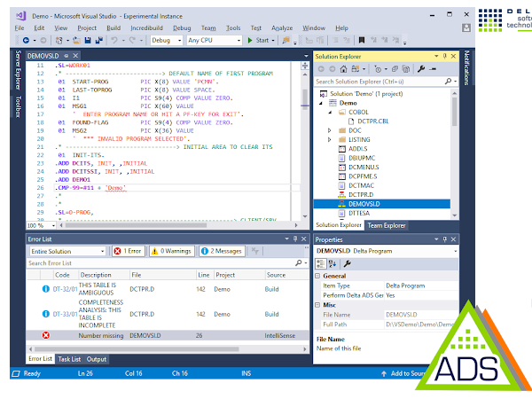Open the Server Explorer side tab
532x399 pixels.
19,70
